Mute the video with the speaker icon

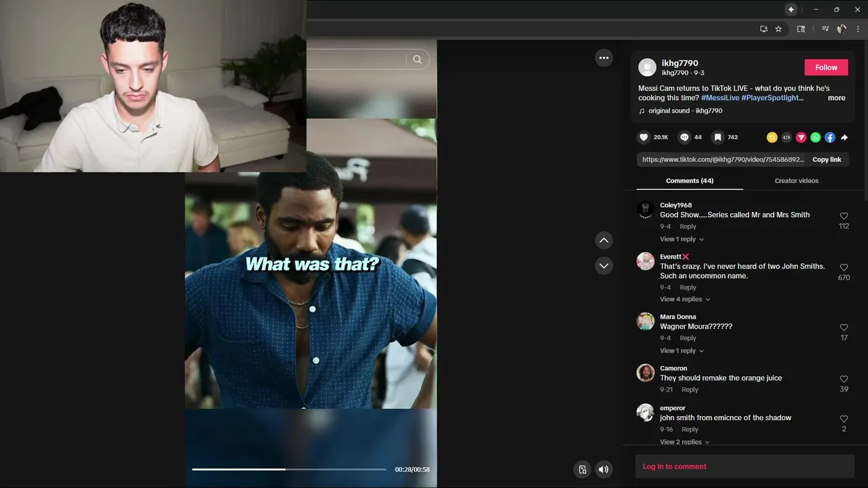tap(604, 469)
